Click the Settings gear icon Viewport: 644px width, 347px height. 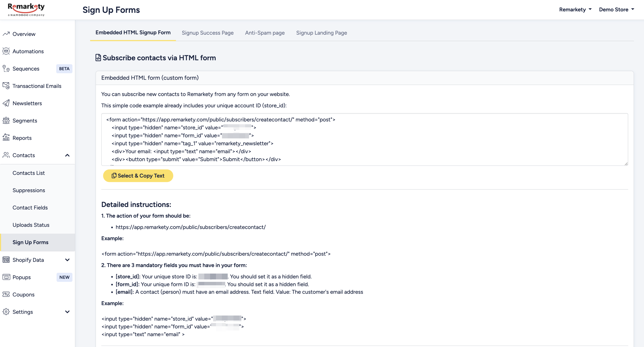pos(6,312)
